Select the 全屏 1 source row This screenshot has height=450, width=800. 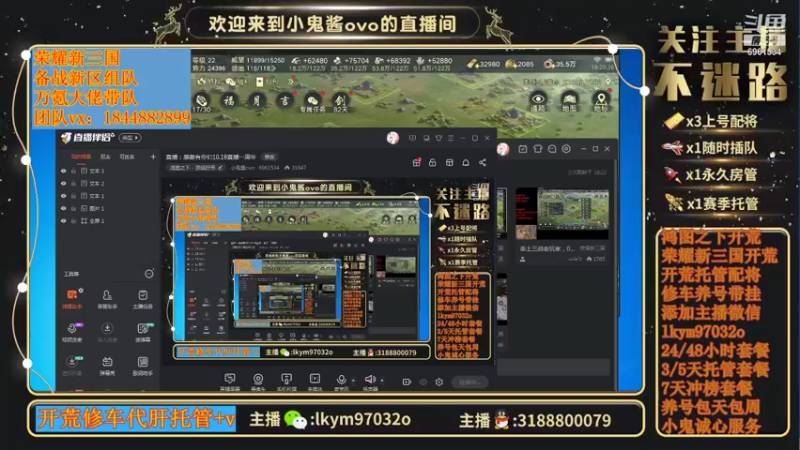[x=108, y=221]
